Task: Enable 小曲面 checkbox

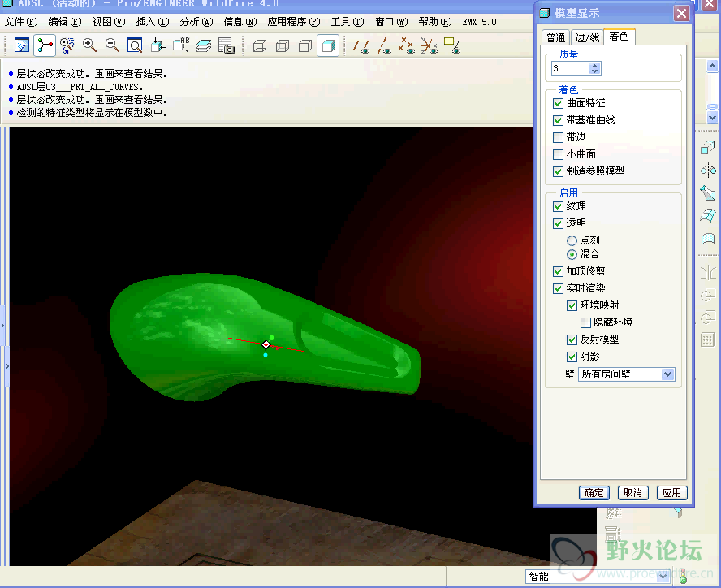Action: point(559,154)
